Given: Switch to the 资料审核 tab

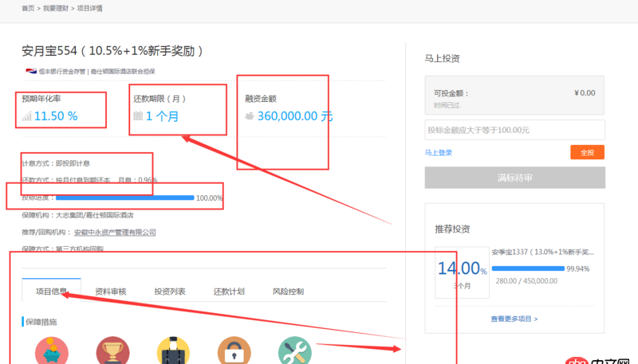Looking at the screenshot, I should click(x=111, y=292).
